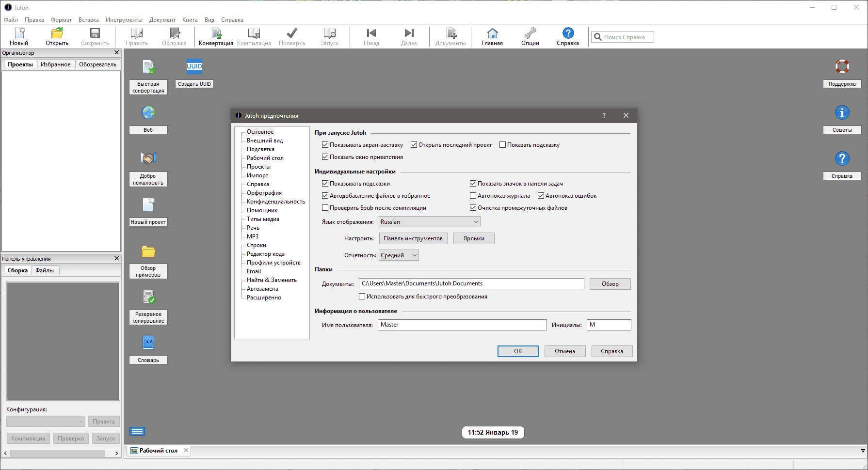
Task: Select Внешний вид in preferences tree
Action: 265,141
